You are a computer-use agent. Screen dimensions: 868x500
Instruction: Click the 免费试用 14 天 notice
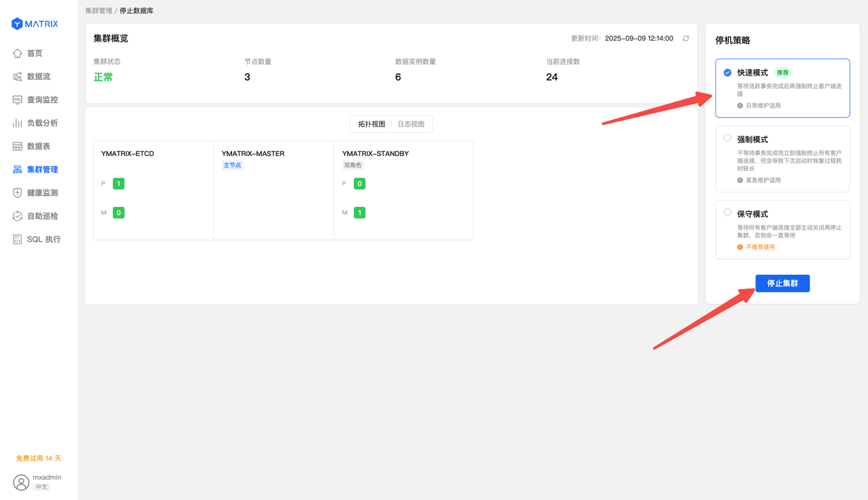39,459
